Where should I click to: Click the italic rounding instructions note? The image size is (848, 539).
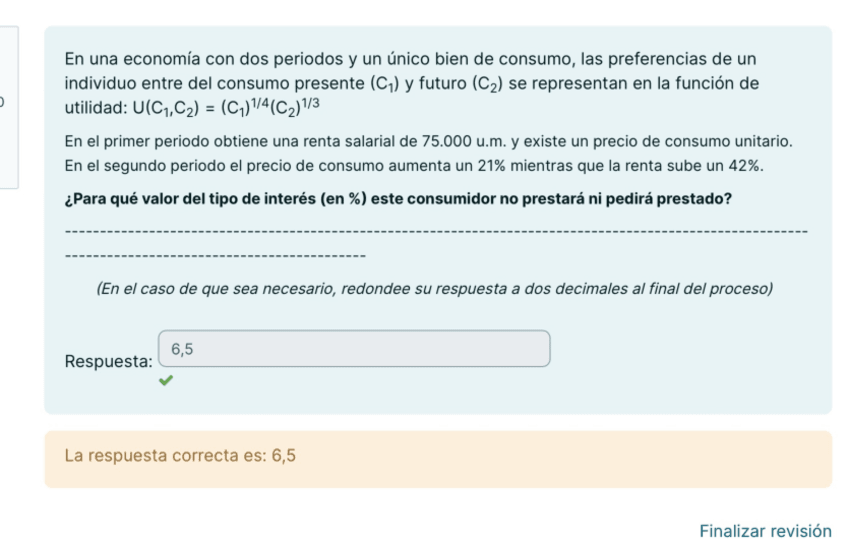pyautogui.click(x=434, y=289)
